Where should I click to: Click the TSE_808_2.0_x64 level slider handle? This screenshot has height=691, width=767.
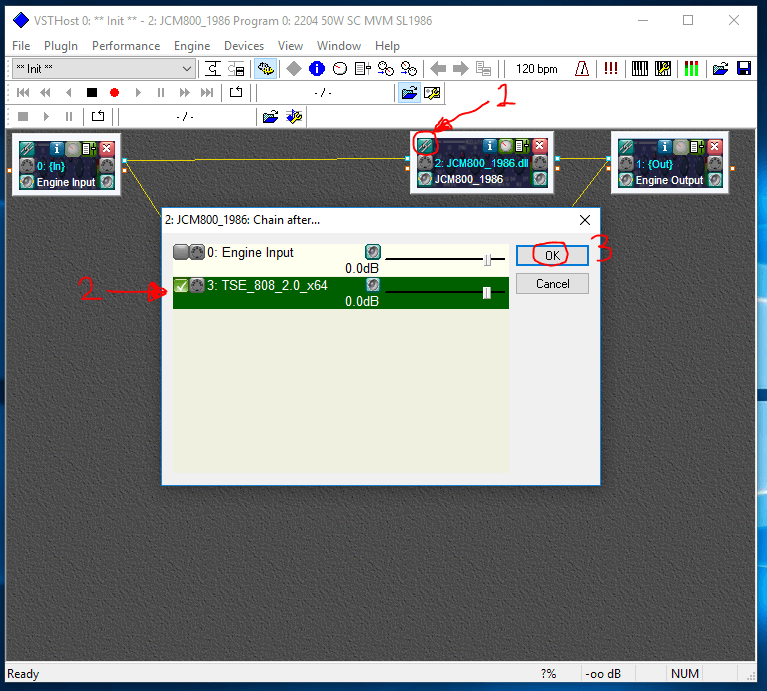pos(487,292)
